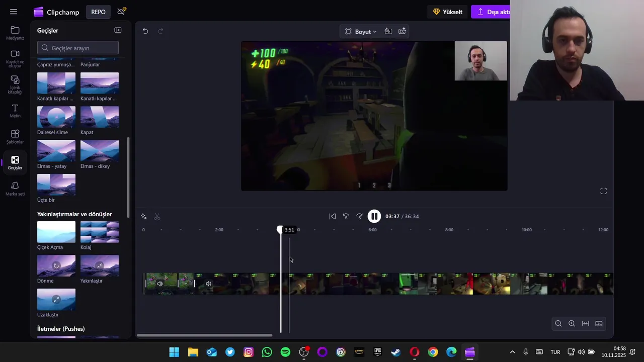Click the Geçişler arayın search field

[x=78, y=48]
